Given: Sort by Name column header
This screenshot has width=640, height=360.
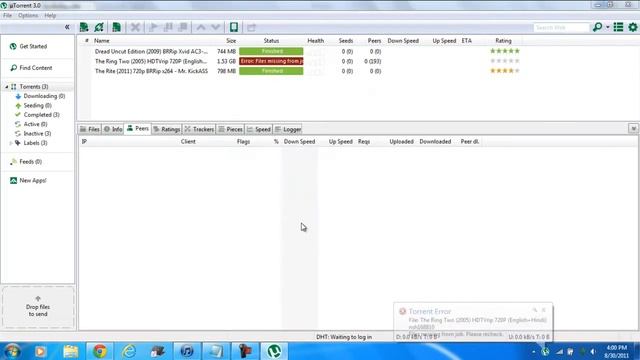Looking at the screenshot, I should (102, 41).
